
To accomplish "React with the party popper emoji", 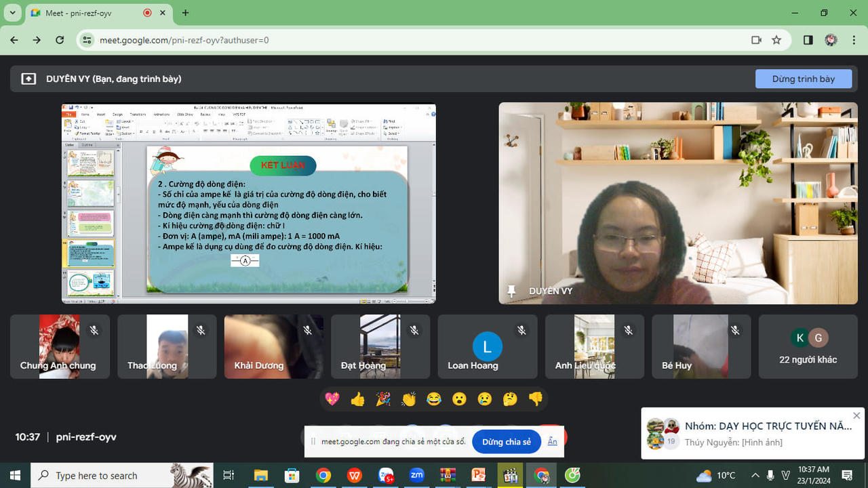I will pyautogui.click(x=383, y=399).
